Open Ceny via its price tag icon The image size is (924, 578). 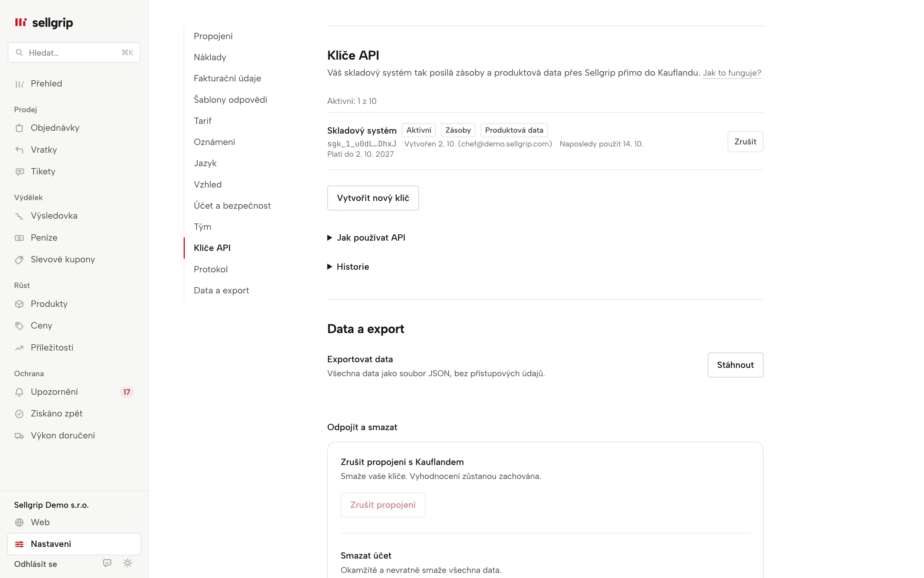pyautogui.click(x=19, y=326)
